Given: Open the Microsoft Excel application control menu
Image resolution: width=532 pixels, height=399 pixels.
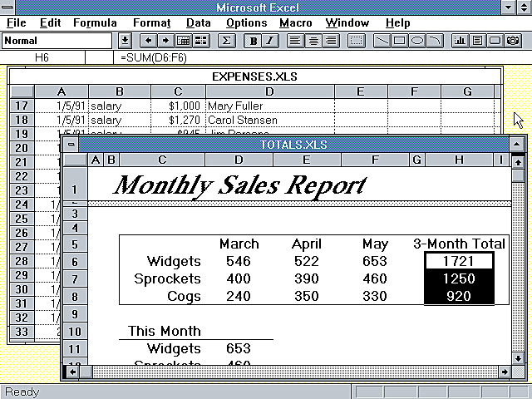Looking at the screenshot, I should pos(7,7).
